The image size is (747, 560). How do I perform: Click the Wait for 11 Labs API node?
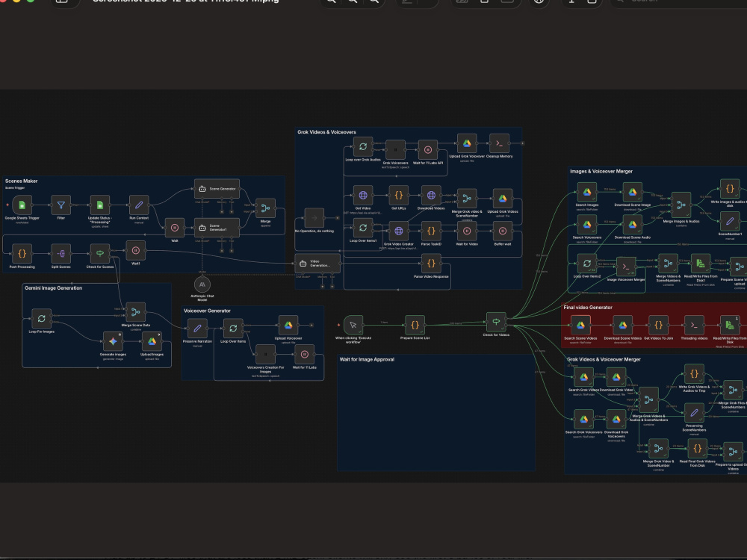pyautogui.click(x=428, y=149)
